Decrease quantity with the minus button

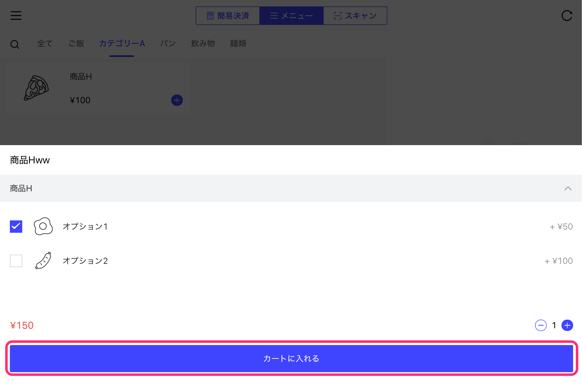[x=540, y=325]
